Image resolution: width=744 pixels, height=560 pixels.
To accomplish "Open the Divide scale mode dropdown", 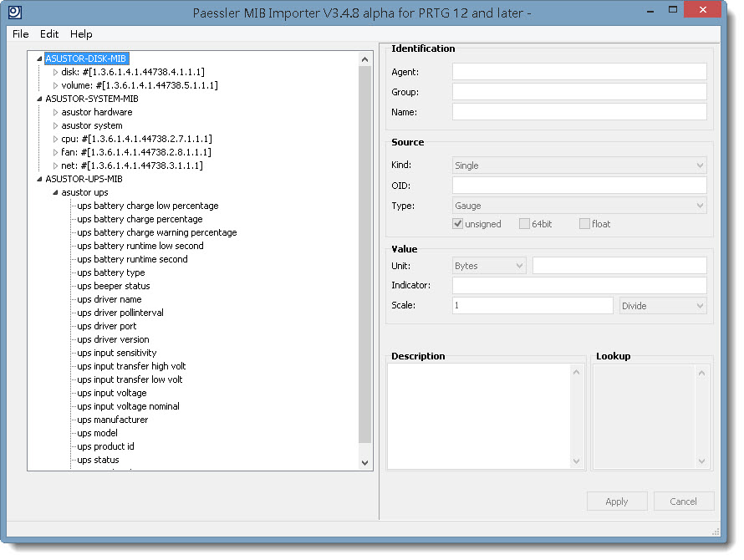I will click(x=663, y=306).
